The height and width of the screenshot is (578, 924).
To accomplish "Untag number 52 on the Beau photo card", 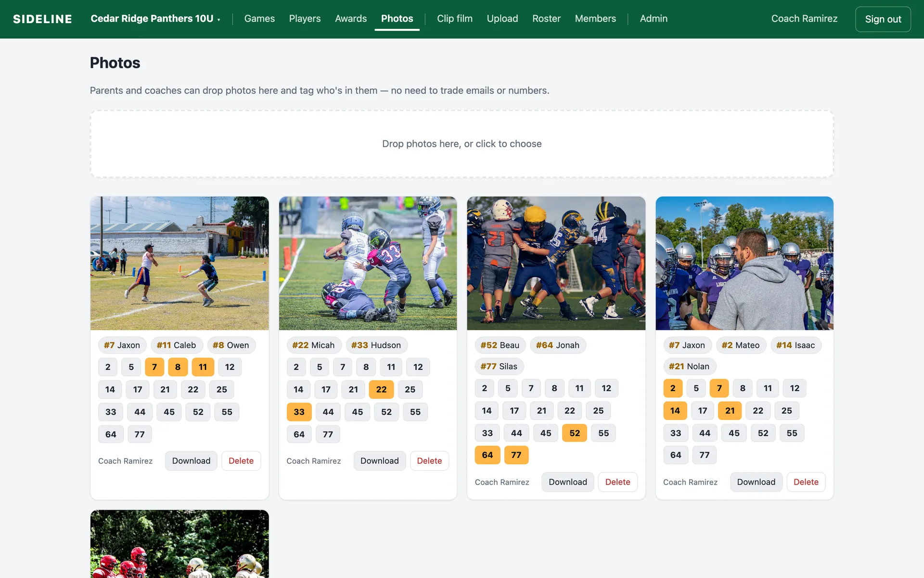I will tap(575, 433).
